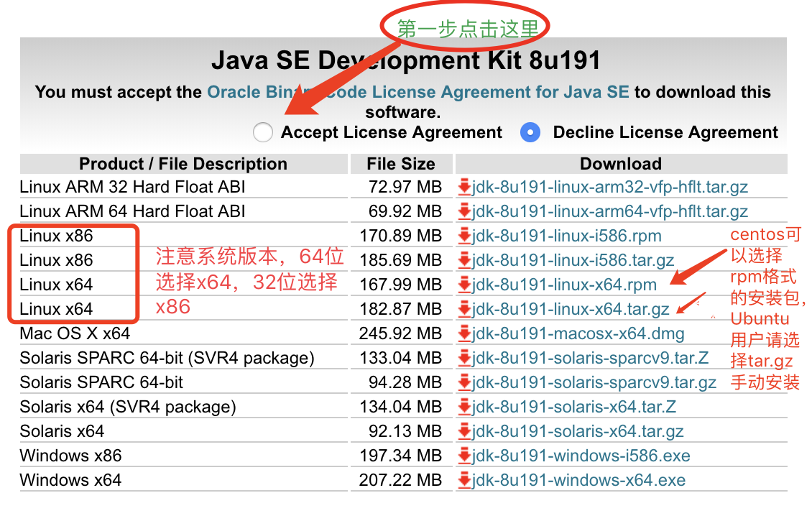Screen dimensions: 812x516
Task: Click download arrow icon for linux-i586.tar.gz
Action: point(464,259)
